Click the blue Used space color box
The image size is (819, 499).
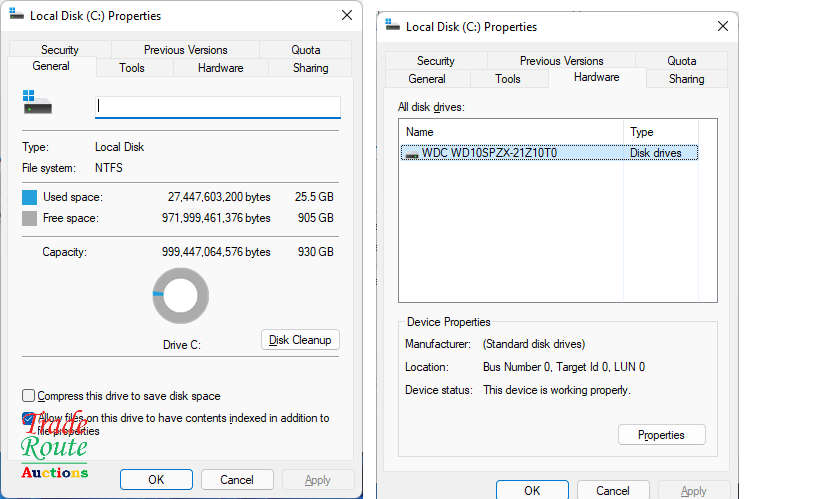[x=30, y=197]
